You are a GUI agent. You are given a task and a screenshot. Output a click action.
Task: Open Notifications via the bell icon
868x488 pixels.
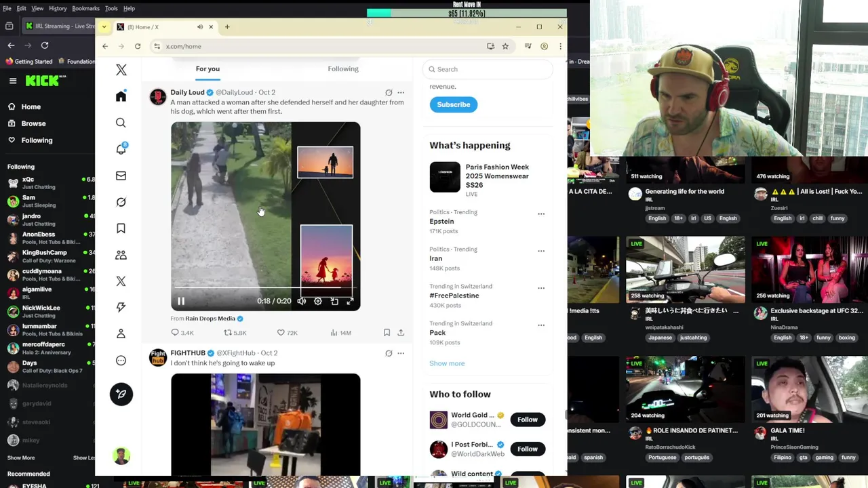click(121, 149)
